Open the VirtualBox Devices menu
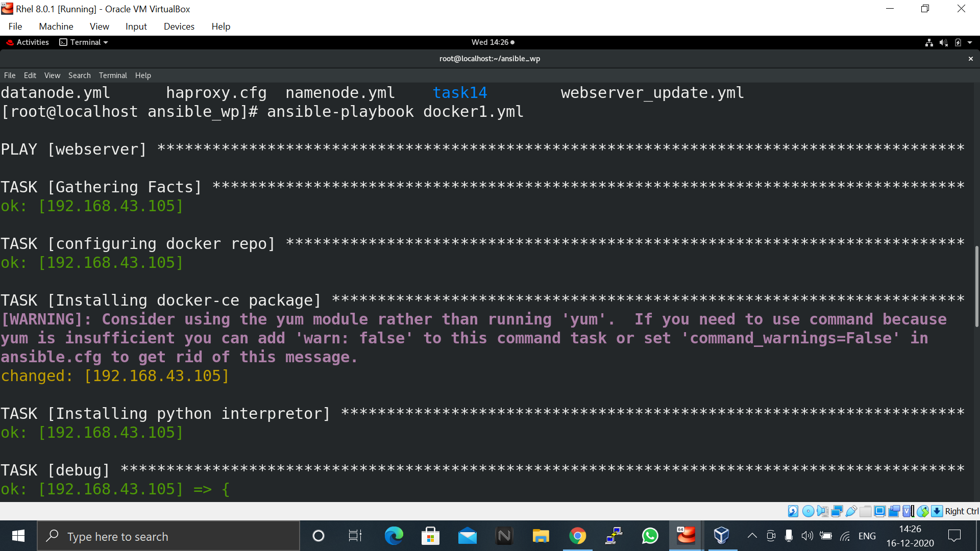The height and width of the screenshot is (551, 980). (179, 27)
